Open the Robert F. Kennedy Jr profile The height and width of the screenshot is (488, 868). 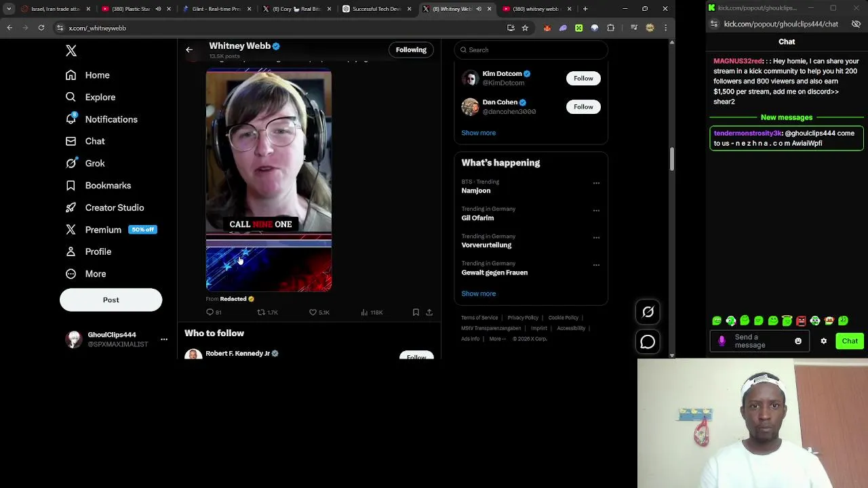(x=237, y=353)
